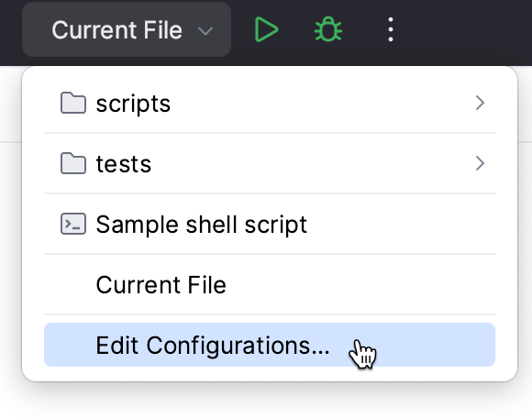Image resolution: width=532 pixels, height=418 pixels.
Task: Click the tests folder icon
Action: (73, 163)
